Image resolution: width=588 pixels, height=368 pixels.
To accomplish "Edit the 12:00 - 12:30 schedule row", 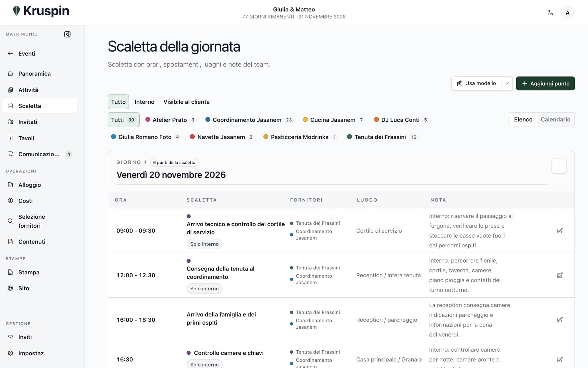I will coord(560,275).
